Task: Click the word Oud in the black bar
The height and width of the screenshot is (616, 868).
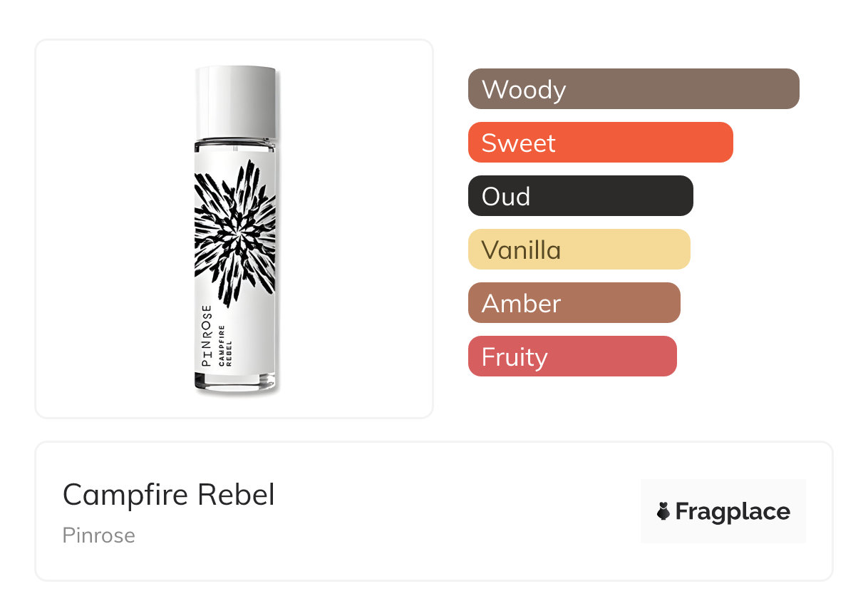Action: 505,197
